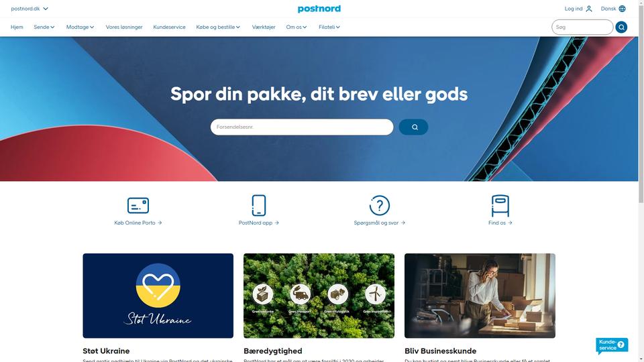Viewport: 644px width, 362px height.
Task: Expand the postnord.dk site selector
Action: coord(30,9)
